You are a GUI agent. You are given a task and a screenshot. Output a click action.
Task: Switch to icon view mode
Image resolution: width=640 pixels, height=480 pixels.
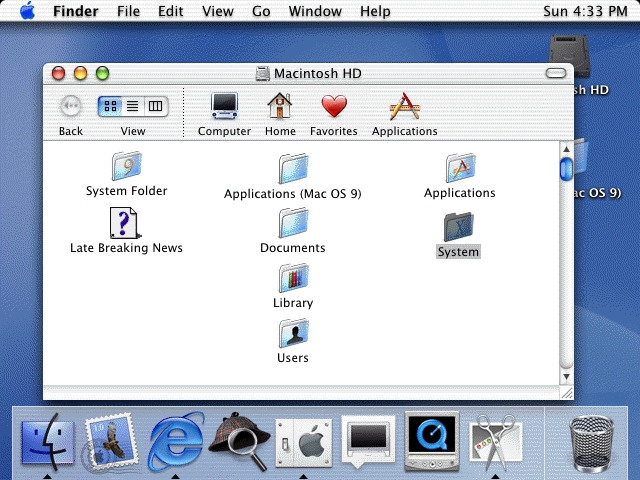click(110, 106)
